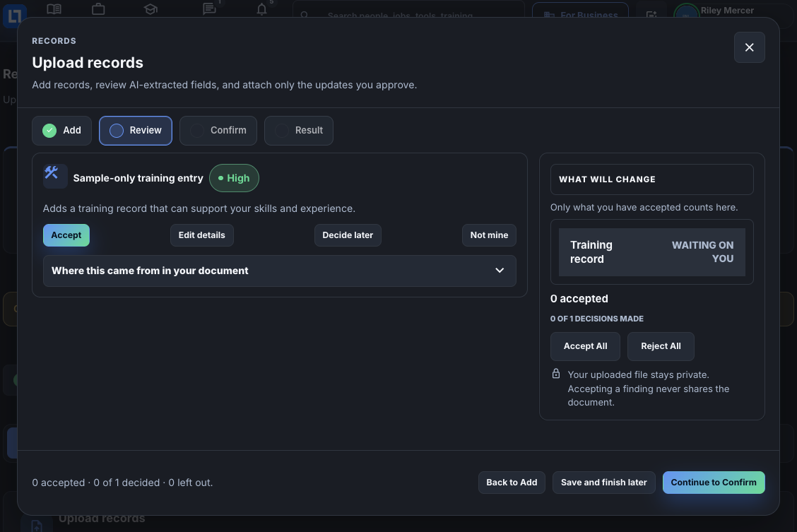Image resolution: width=797 pixels, height=532 pixels.
Task: Open the Result step tab
Action: click(x=298, y=131)
